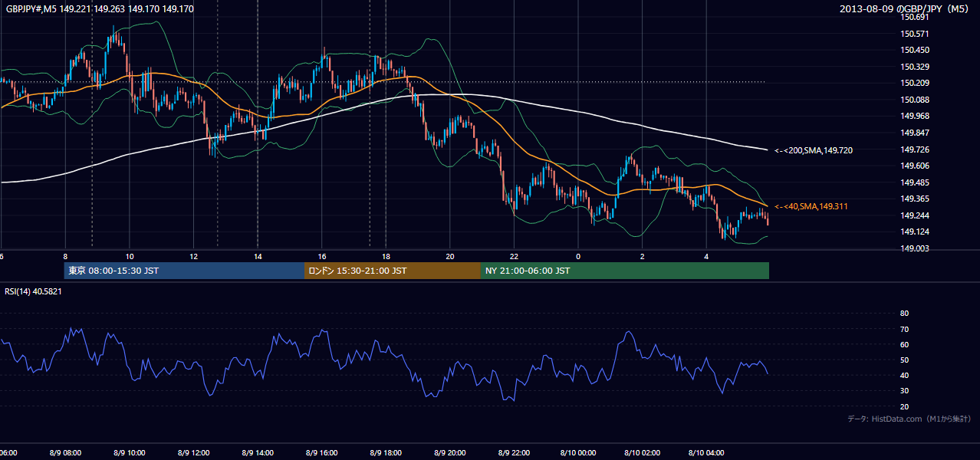Click hour label 22 on the chart time axis
This screenshot has height=460, width=980.
[514, 256]
